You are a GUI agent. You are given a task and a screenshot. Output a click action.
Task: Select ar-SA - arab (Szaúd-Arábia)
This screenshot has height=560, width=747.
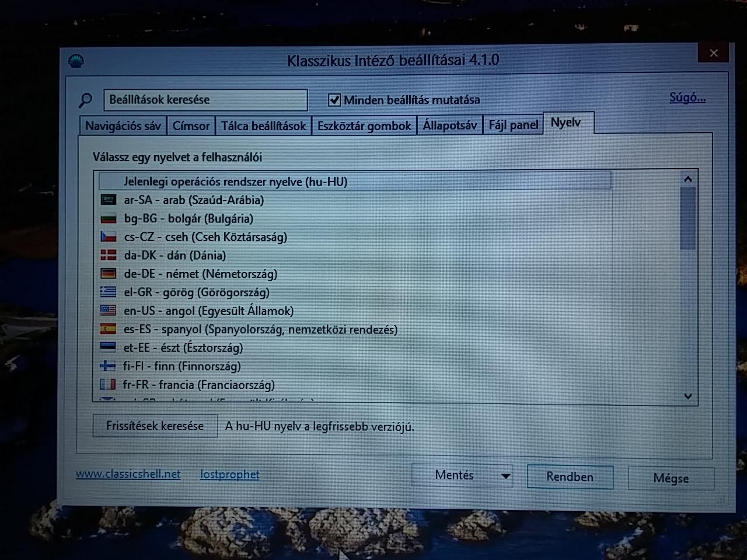click(355, 200)
